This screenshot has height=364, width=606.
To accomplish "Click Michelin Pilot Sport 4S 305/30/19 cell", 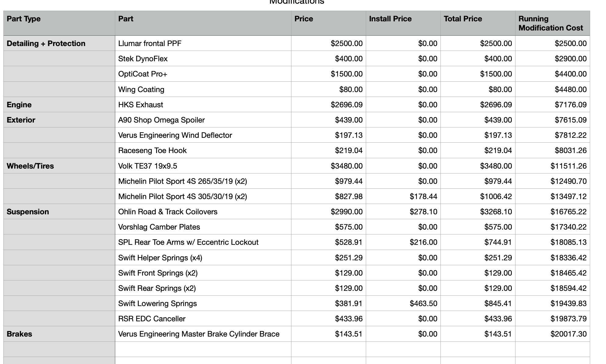I will (203, 196).
